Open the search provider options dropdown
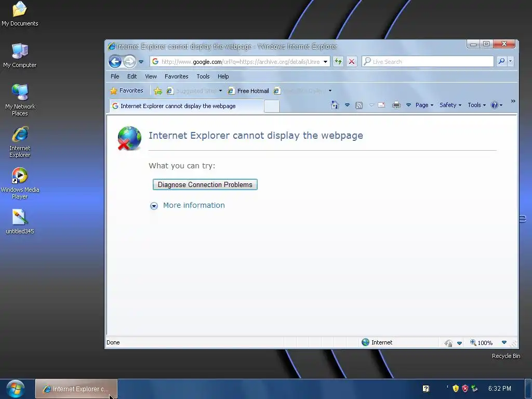Viewport: 532px width, 399px height. 510,61
